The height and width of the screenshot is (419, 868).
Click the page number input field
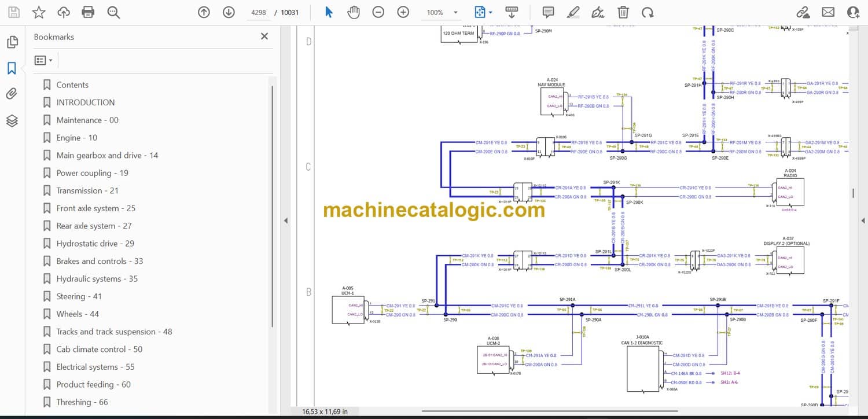(x=259, y=12)
